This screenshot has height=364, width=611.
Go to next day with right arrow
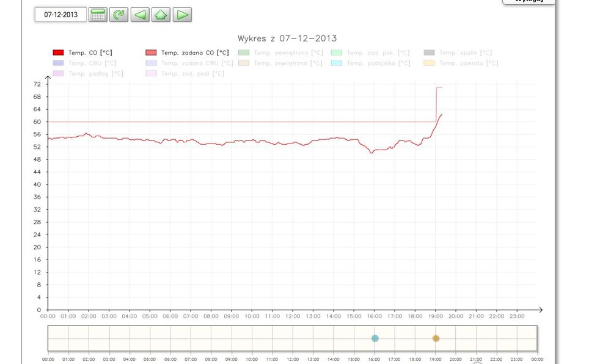[x=182, y=15]
